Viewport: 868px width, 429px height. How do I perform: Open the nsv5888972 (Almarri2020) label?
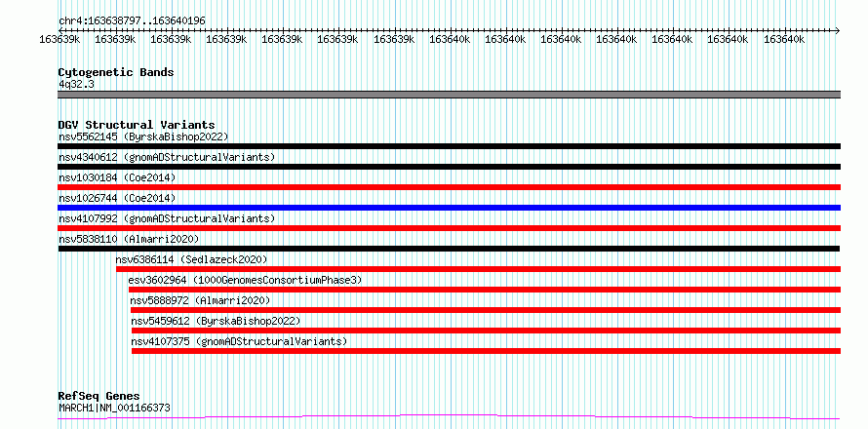click(200, 300)
